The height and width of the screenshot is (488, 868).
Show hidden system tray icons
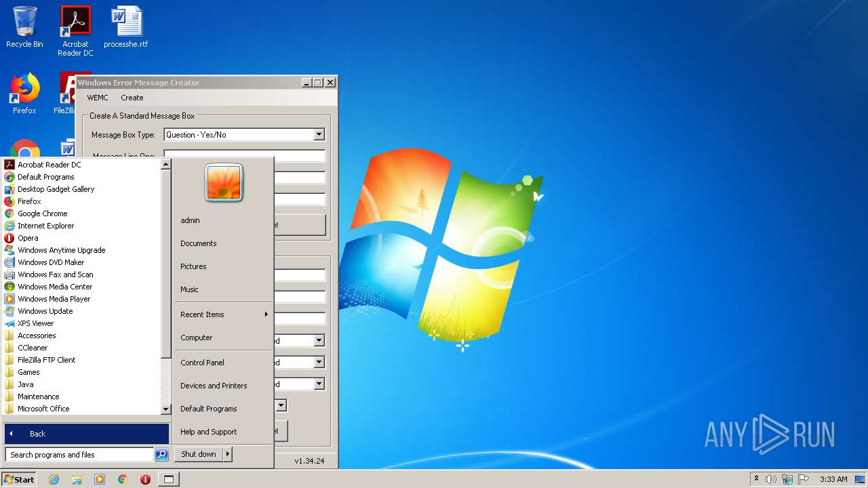pos(756,479)
